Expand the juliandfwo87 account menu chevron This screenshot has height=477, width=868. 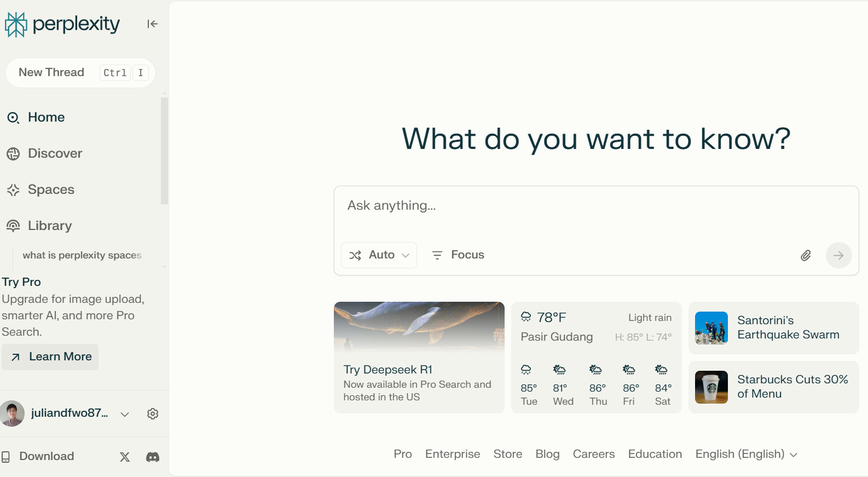(125, 415)
